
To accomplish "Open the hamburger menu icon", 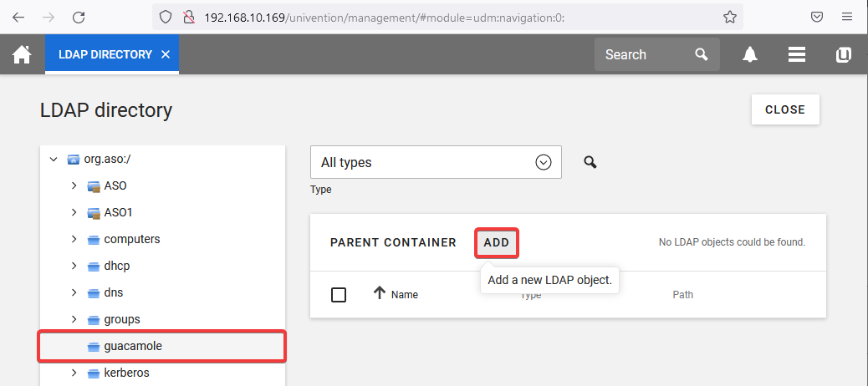I will (796, 54).
